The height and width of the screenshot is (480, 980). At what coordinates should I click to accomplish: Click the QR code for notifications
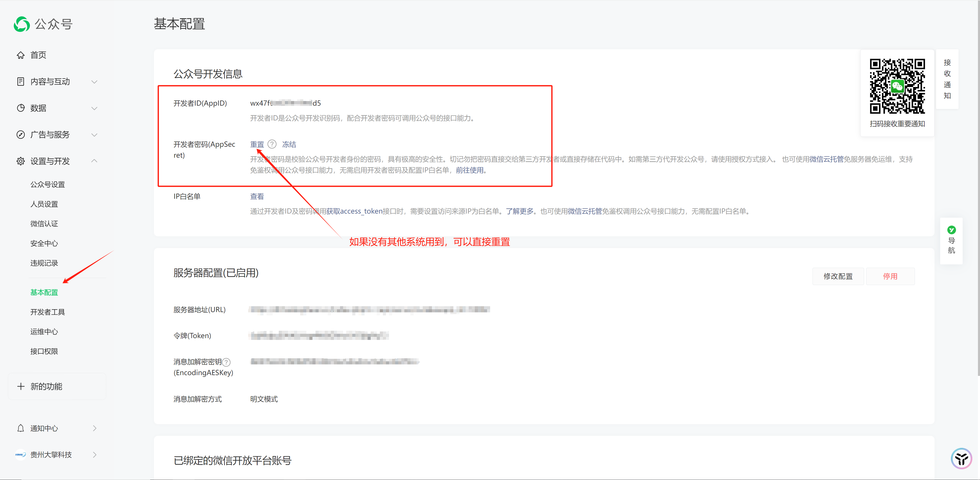897,86
